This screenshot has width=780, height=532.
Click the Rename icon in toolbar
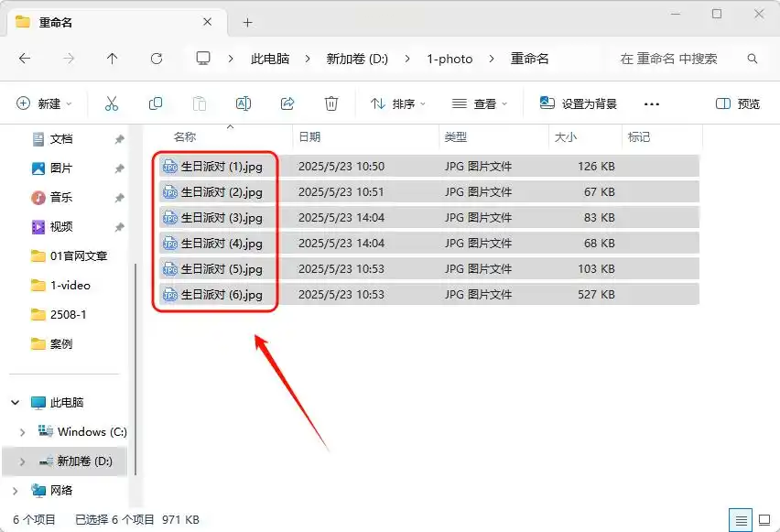[244, 103]
